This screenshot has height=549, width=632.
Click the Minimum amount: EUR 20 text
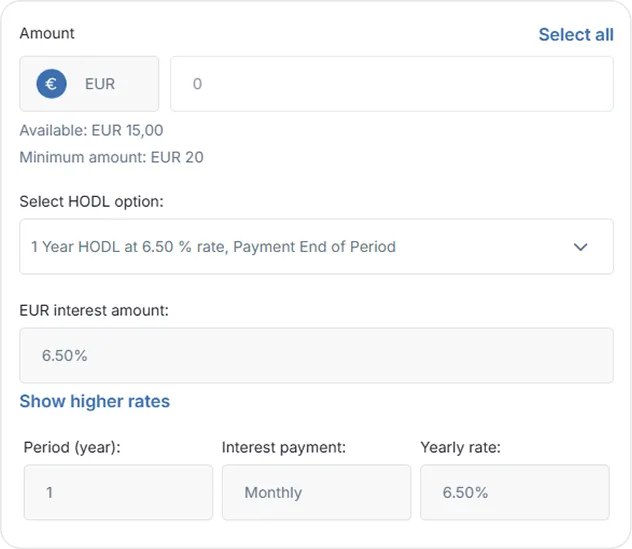(112, 158)
